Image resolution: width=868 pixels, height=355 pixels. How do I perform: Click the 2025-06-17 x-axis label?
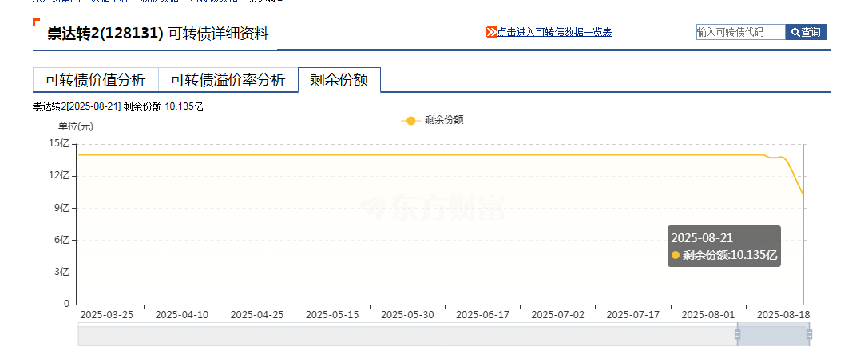point(483,314)
